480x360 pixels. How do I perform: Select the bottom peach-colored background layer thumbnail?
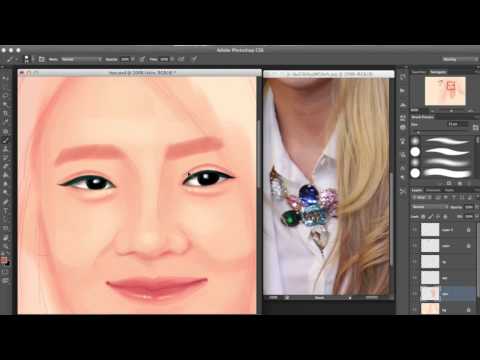[x=430, y=309]
